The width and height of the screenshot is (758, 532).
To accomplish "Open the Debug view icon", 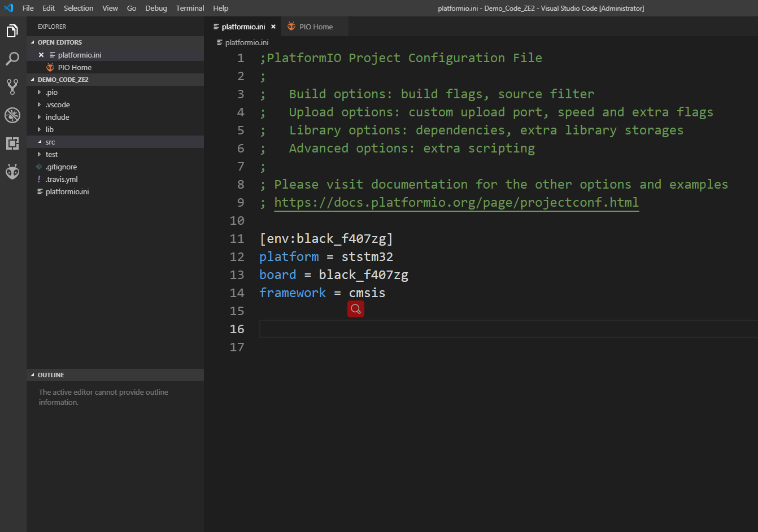I will point(12,115).
